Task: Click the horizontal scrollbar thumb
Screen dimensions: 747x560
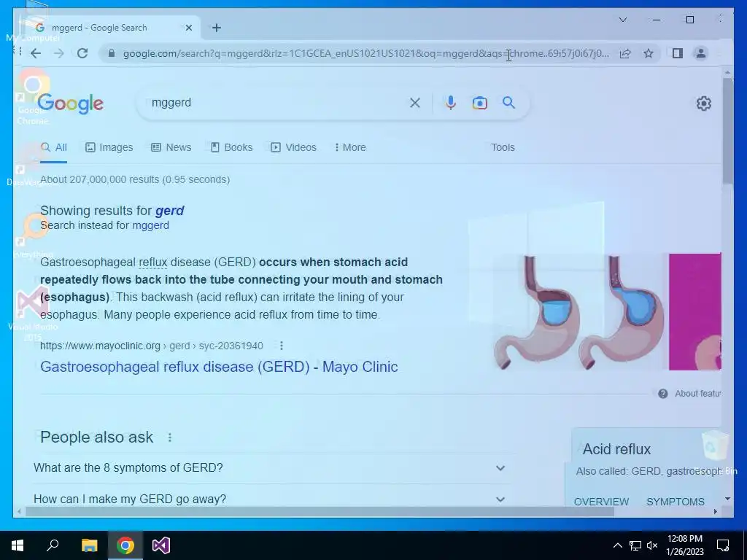Action: click(320, 511)
